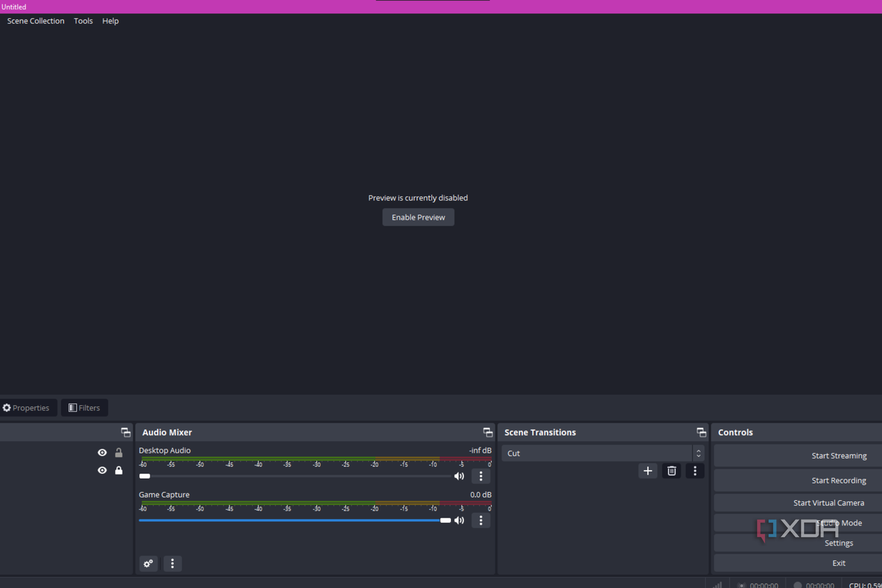Open Audio Mixer menu beside the gears icon
The width and height of the screenshot is (882, 588).
pos(173,564)
